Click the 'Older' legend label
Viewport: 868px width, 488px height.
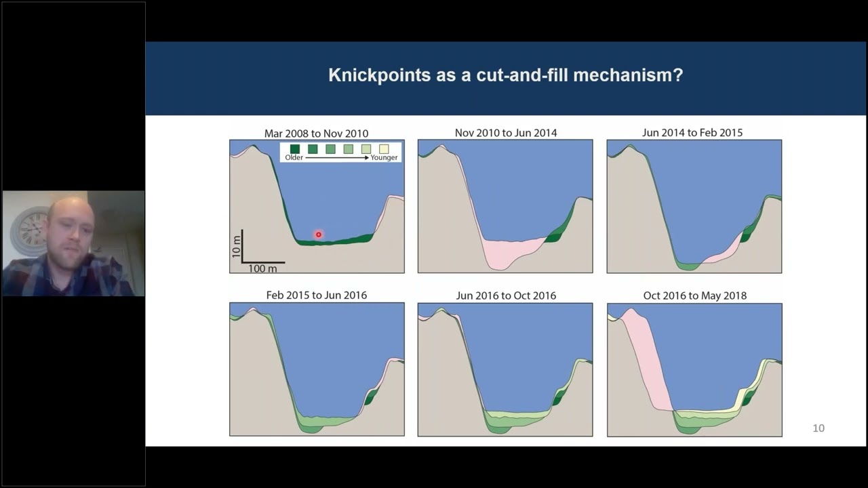[294, 158]
